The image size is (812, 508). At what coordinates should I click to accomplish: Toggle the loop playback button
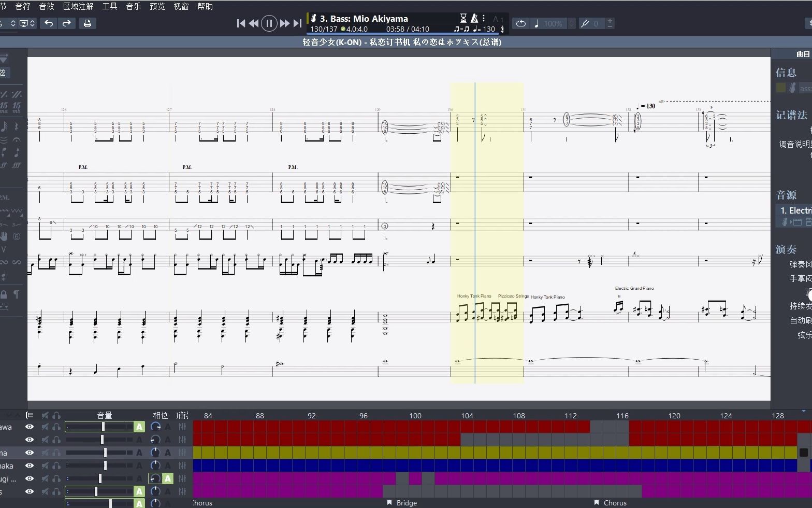(x=520, y=23)
